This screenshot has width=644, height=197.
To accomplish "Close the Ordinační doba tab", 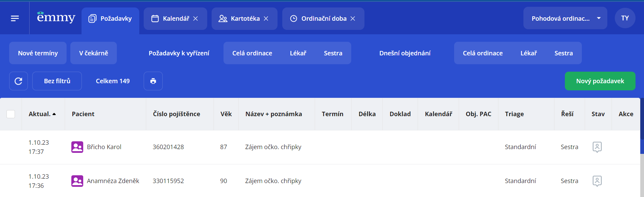I will [x=353, y=19].
